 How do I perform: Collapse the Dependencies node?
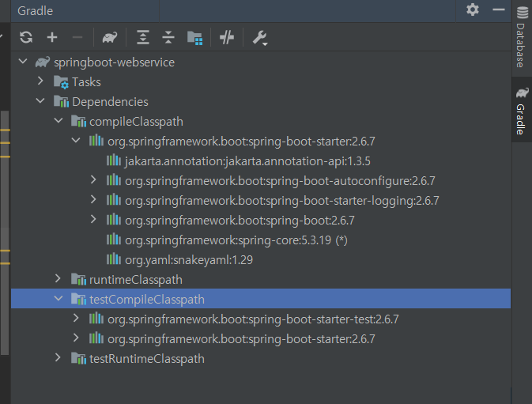point(40,100)
